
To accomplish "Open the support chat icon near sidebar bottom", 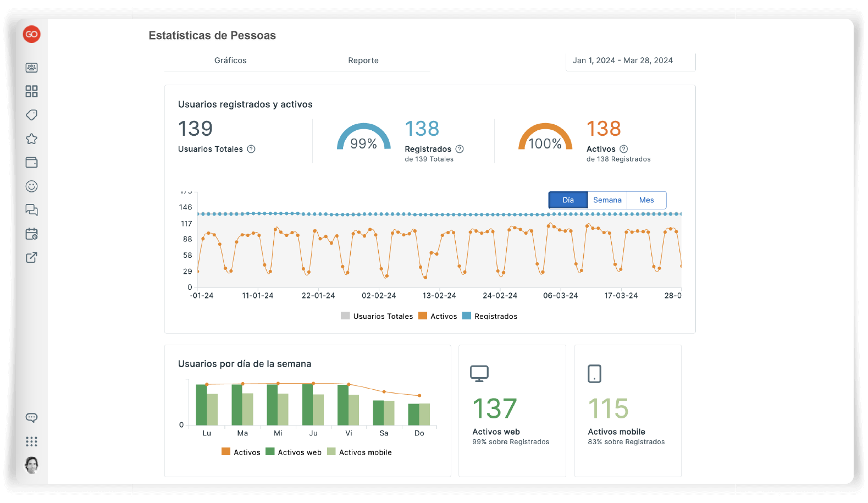I will (31, 418).
